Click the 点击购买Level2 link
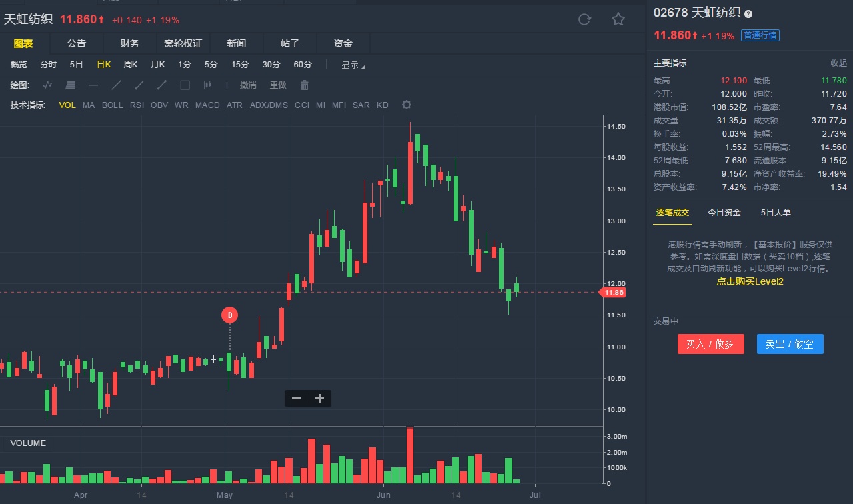The height and width of the screenshot is (504, 853). [x=750, y=282]
